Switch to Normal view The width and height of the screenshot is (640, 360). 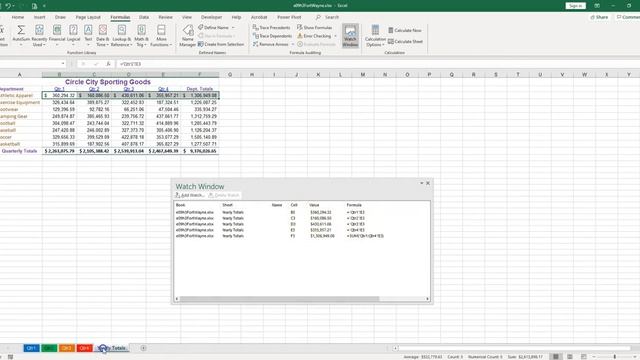click(x=556, y=357)
